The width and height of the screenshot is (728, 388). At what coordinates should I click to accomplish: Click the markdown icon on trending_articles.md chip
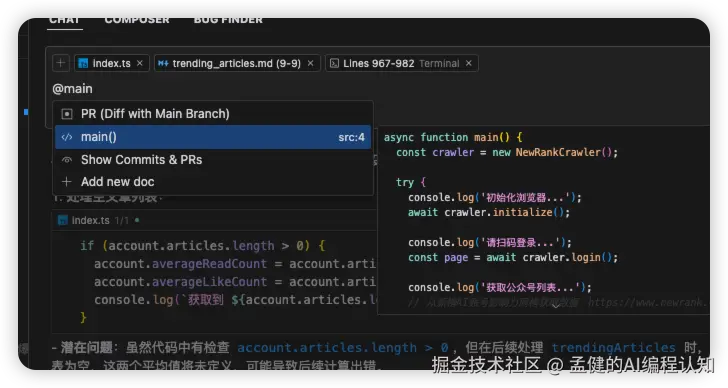point(162,63)
